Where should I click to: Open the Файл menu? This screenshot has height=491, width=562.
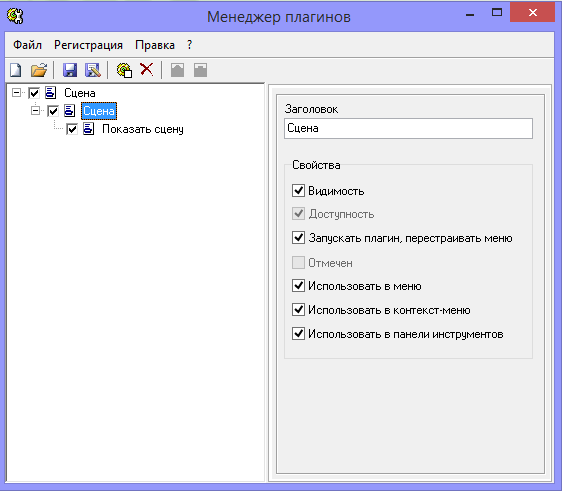28,45
